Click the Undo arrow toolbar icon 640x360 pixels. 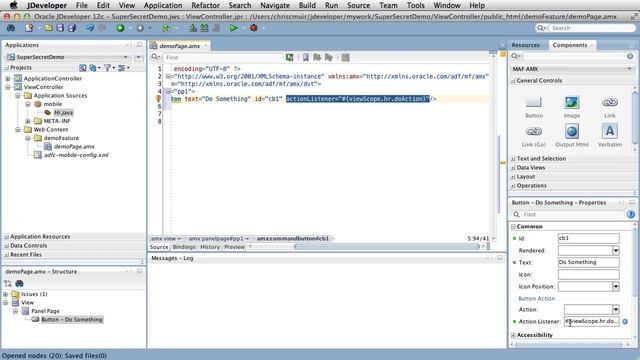90,28
